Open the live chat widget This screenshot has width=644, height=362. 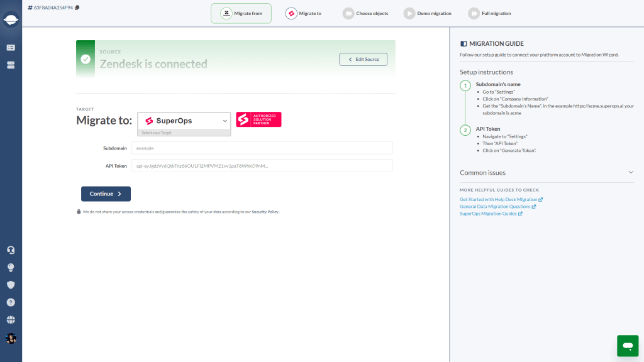pyautogui.click(x=628, y=346)
